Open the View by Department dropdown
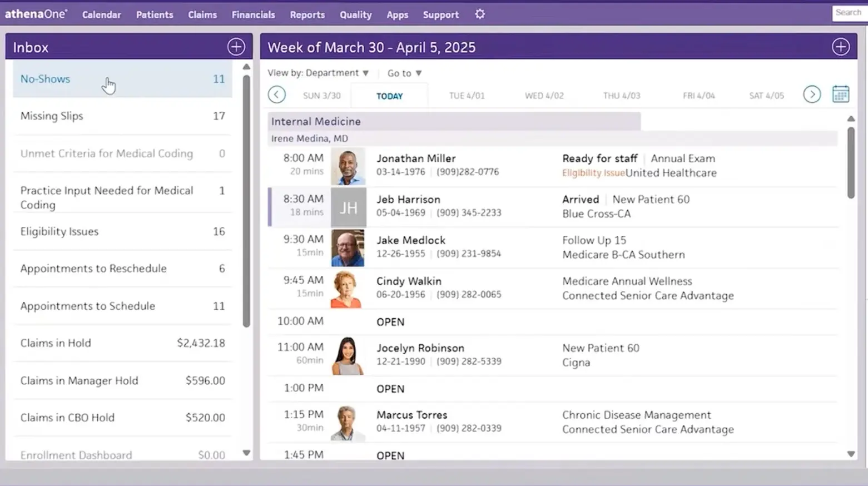868x486 pixels. (318, 73)
